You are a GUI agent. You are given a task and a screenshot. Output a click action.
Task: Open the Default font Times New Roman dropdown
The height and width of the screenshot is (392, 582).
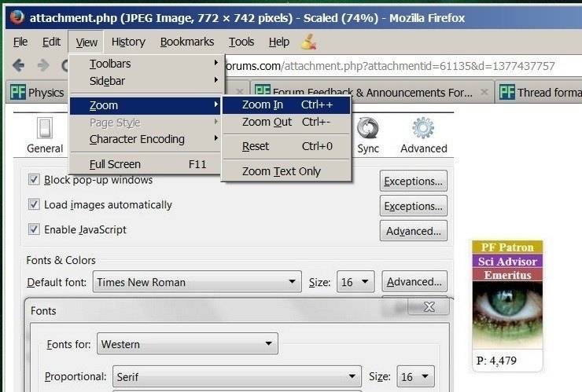click(197, 282)
